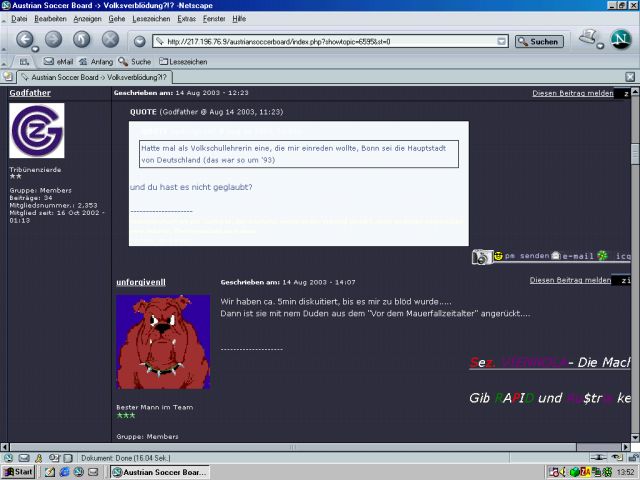Open the Bearbeiten menu
The height and width of the screenshot is (480, 640).
click(50, 19)
